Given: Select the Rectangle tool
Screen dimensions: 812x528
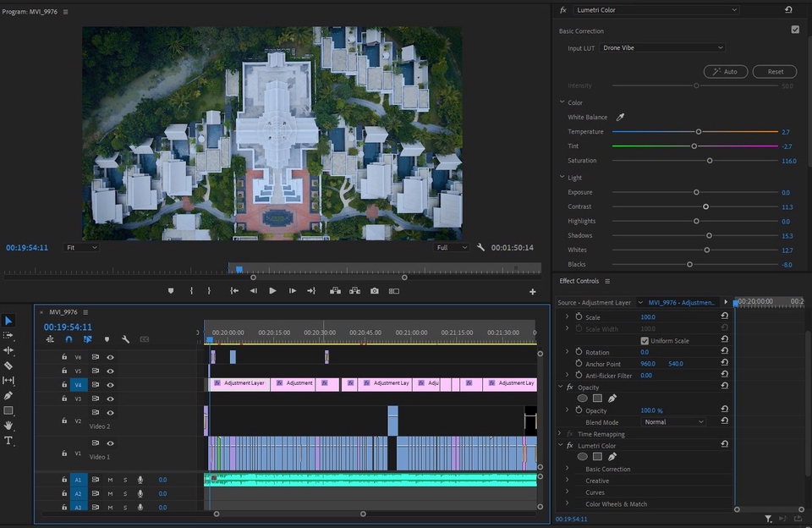Looking at the screenshot, I should click(8, 410).
